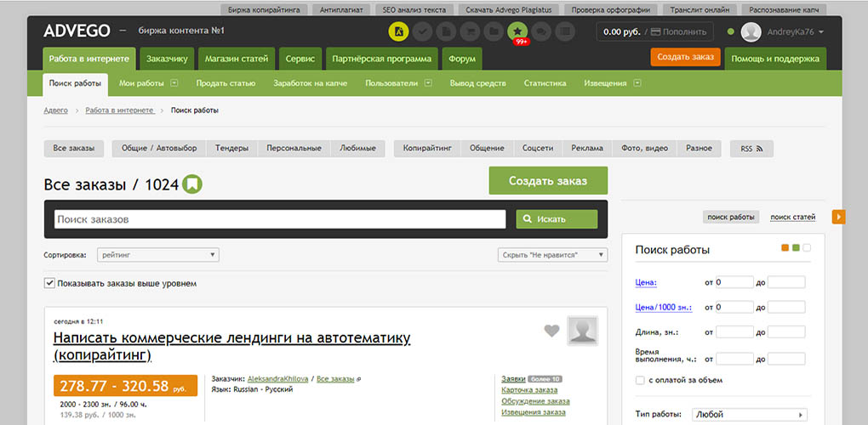This screenshot has width=868, height=425.
Task: Click the folder icon in header
Action: 494,31
